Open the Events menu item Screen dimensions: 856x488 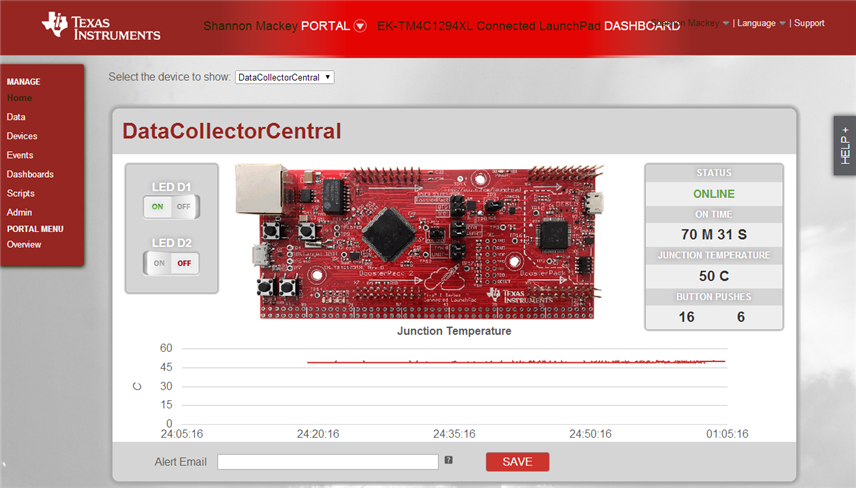(20, 155)
